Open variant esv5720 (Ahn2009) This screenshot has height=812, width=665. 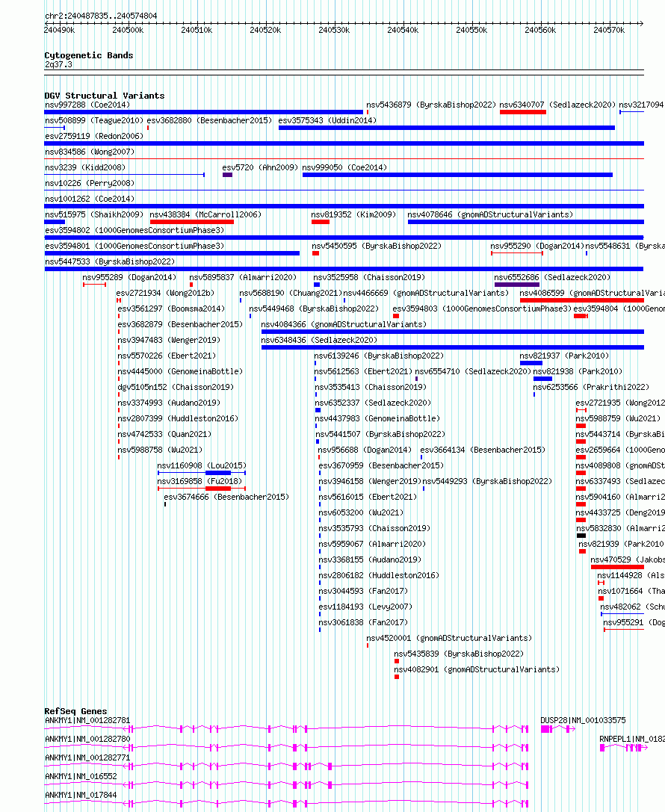[x=260, y=167]
